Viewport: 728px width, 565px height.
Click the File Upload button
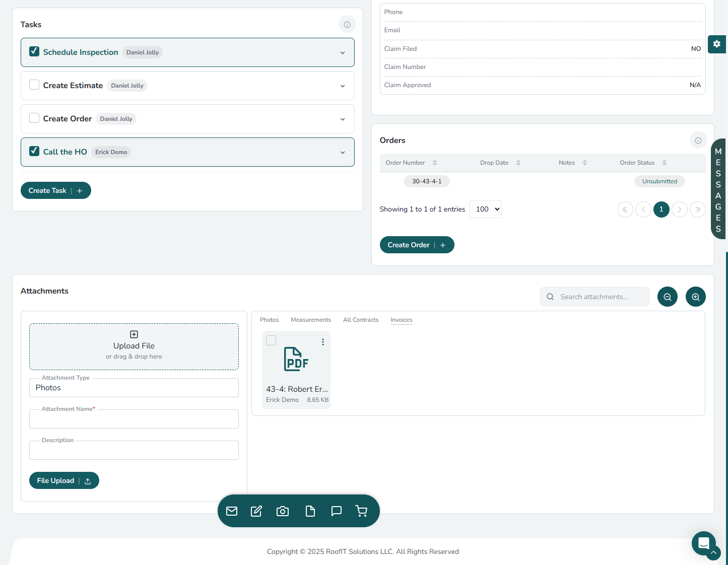click(x=64, y=480)
